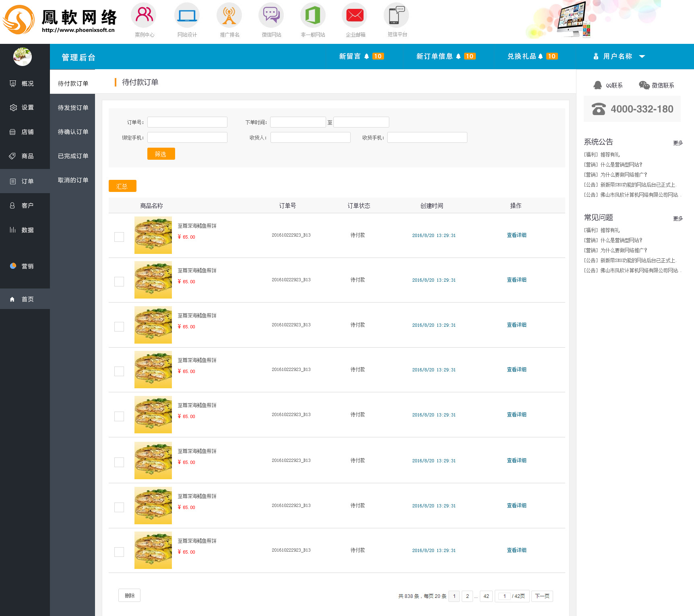Click the 微信网站 chat bubble icon

coord(271,15)
